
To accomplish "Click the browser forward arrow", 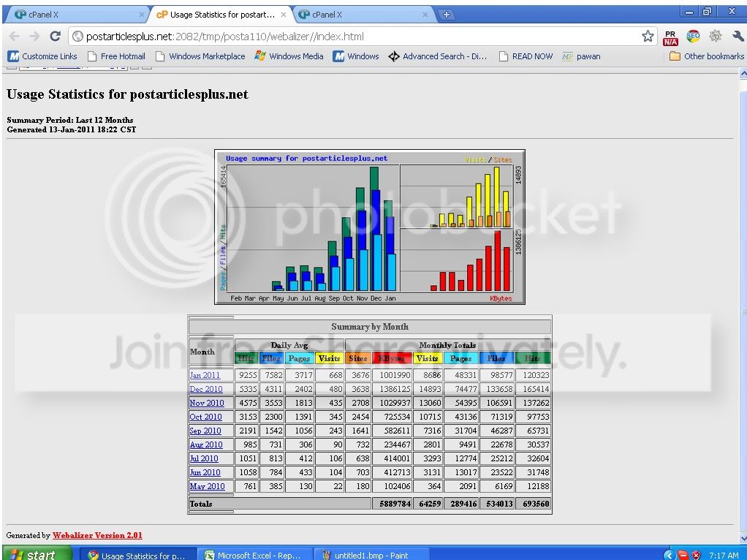I will (35, 37).
